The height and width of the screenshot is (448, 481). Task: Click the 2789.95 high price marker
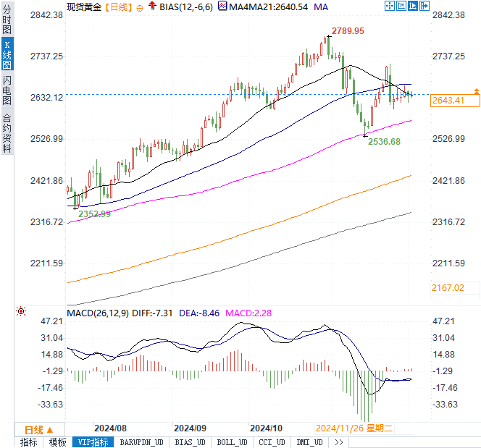pyautogui.click(x=348, y=31)
